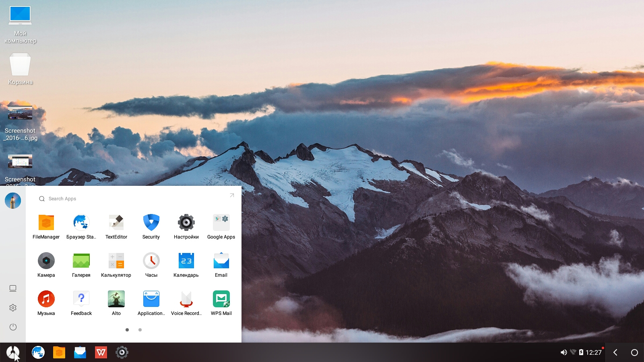Select Screenshot_2016-...6.jpg desktop file
Screen dimensions: 644x362
[20, 123]
